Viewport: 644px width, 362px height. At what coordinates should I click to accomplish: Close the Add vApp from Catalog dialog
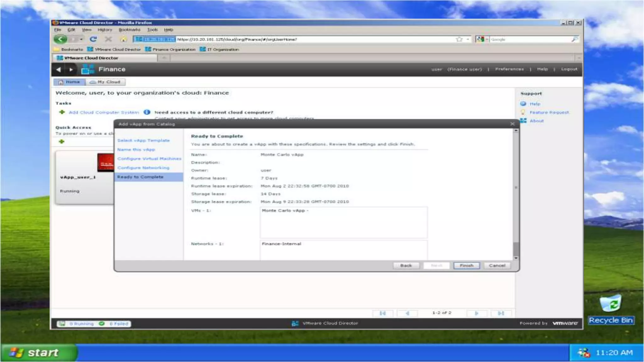pyautogui.click(x=512, y=124)
